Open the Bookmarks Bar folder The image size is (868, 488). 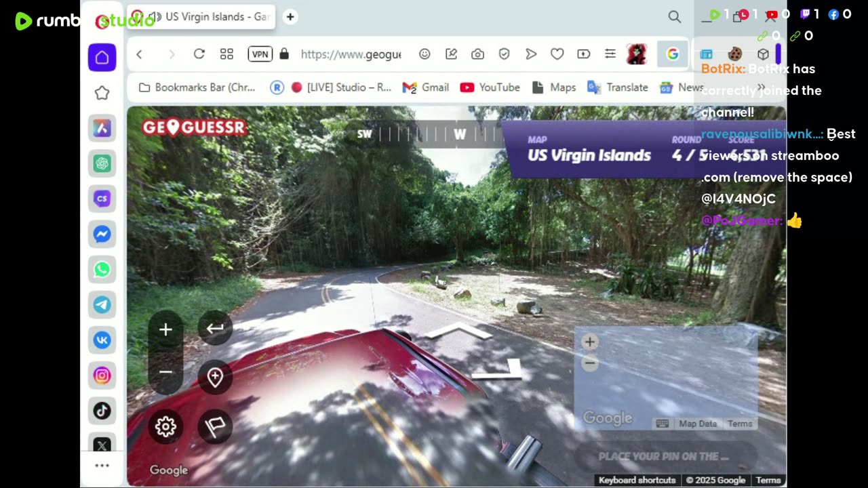tap(197, 87)
